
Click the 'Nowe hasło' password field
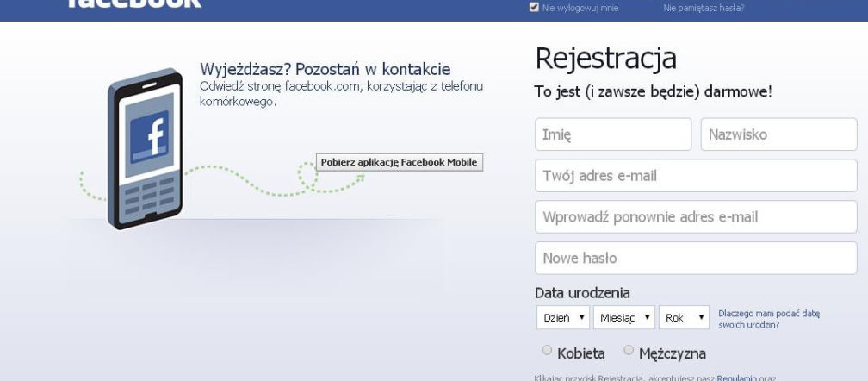tap(696, 258)
